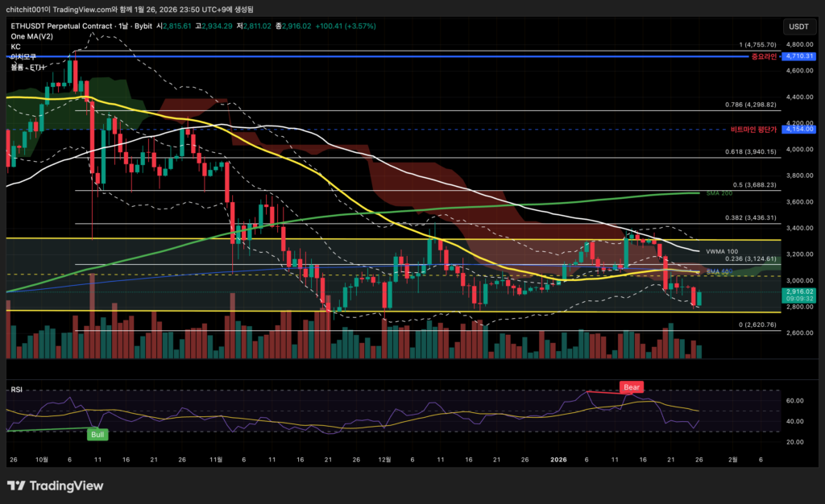Click the 4,154.00 price axis tag
Image resolution: width=825 pixels, height=504 pixels.
coord(798,129)
